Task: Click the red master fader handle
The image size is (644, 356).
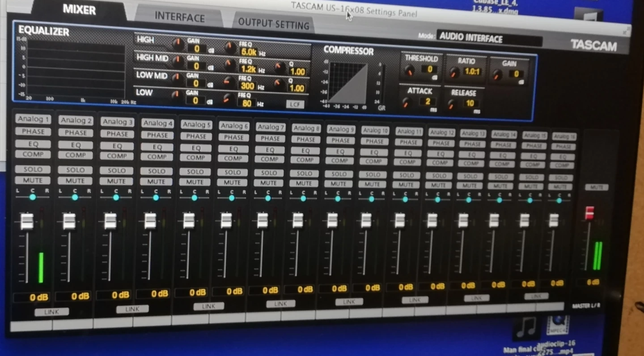Action: tap(589, 213)
